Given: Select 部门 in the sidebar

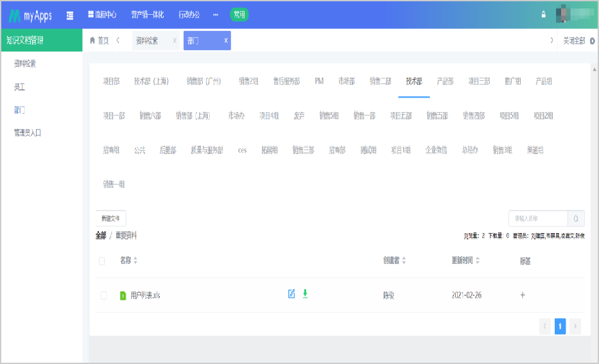Looking at the screenshot, I should (x=19, y=110).
